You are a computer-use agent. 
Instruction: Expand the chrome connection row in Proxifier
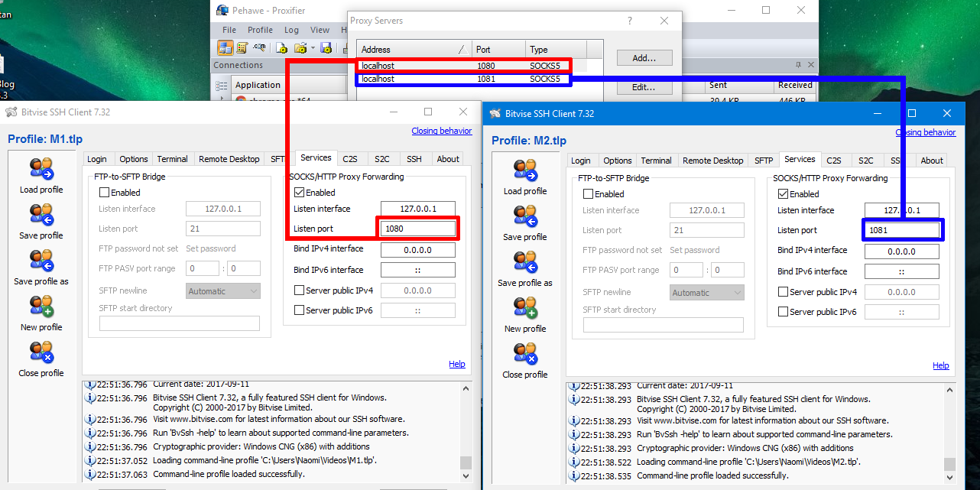point(222,99)
